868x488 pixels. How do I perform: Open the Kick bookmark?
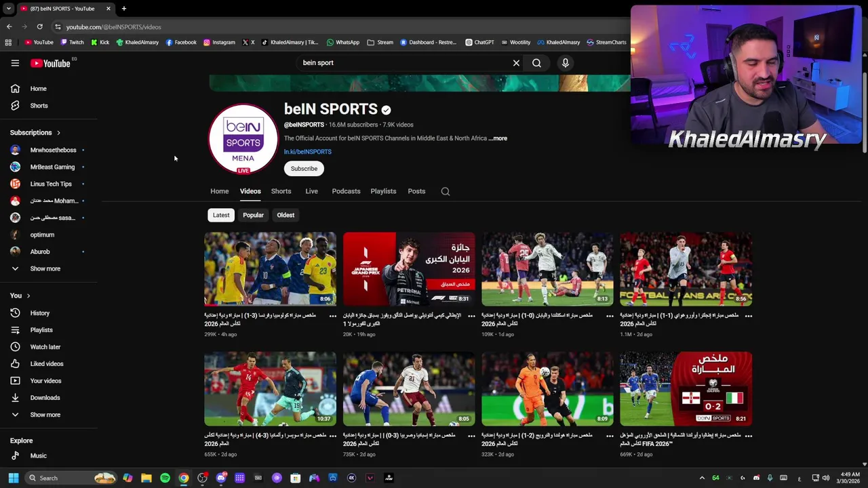100,42
